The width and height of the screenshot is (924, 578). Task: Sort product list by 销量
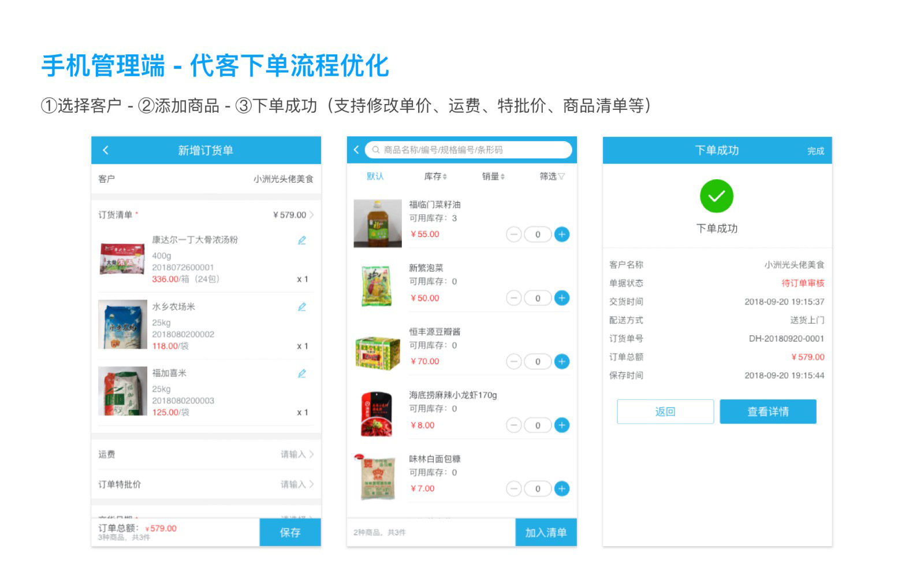point(493,176)
